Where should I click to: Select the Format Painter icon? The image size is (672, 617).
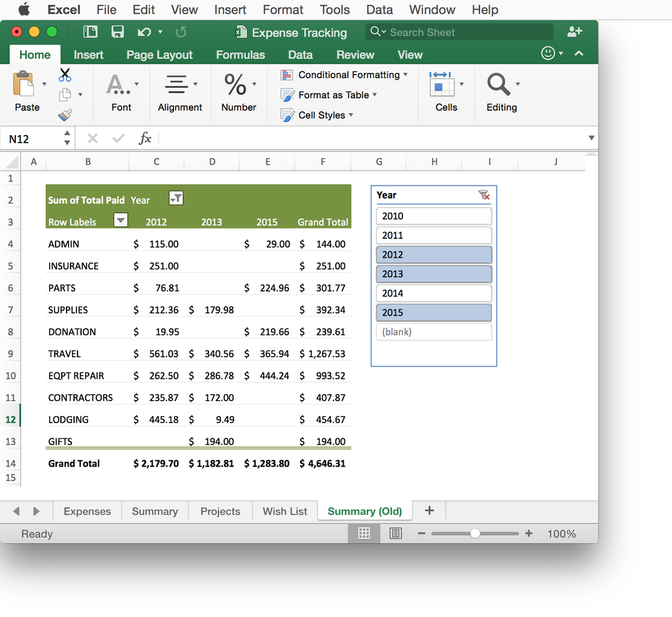click(65, 115)
